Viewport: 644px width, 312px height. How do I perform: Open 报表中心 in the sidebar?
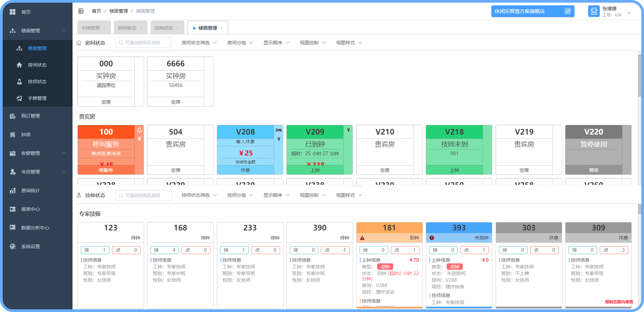point(37,209)
